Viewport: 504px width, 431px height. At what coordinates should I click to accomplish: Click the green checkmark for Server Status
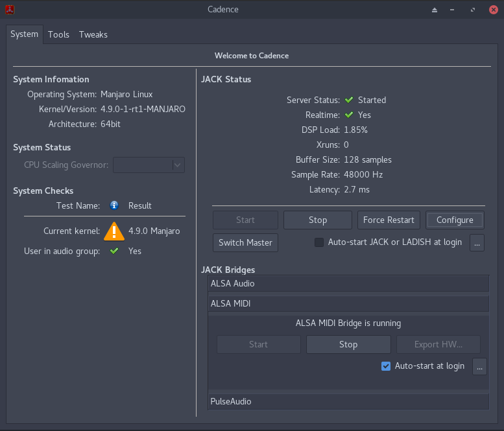tap(349, 100)
